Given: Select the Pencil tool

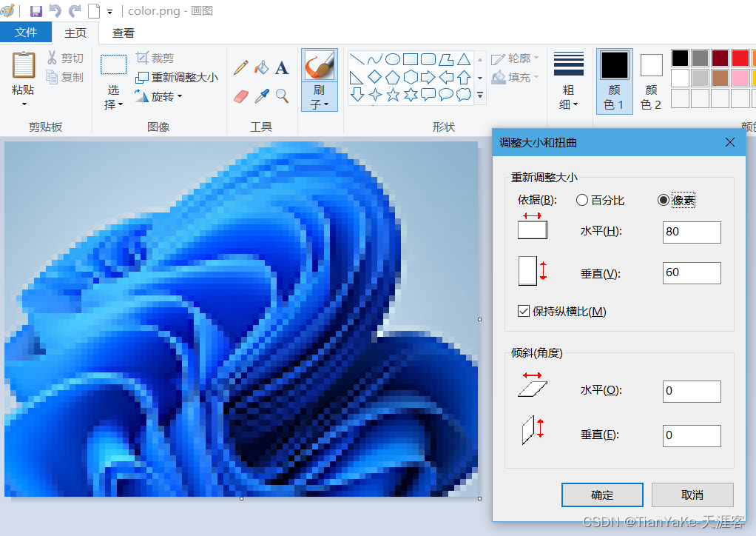Looking at the screenshot, I should pyautogui.click(x=241, y=67).
